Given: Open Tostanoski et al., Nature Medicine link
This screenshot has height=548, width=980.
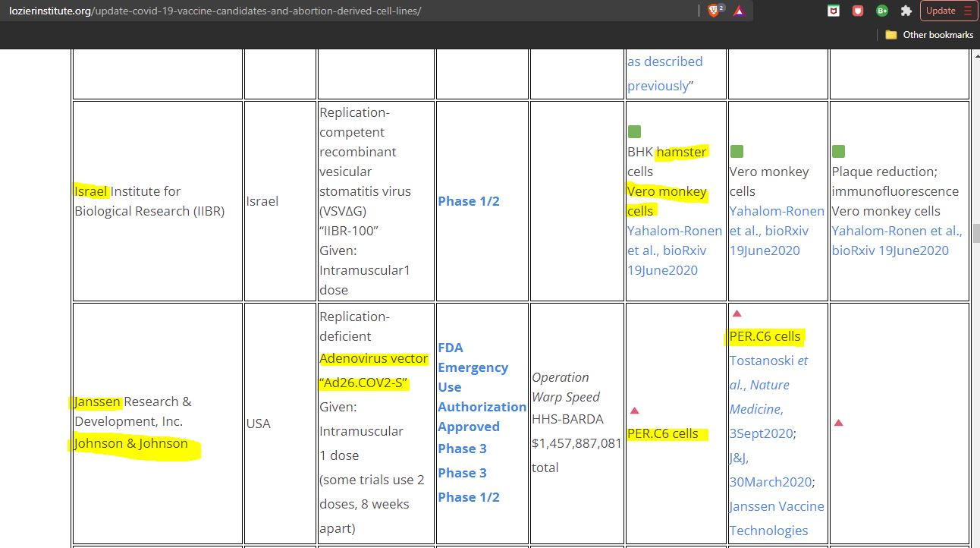Looking at the screenshot, I should [768, 397].
